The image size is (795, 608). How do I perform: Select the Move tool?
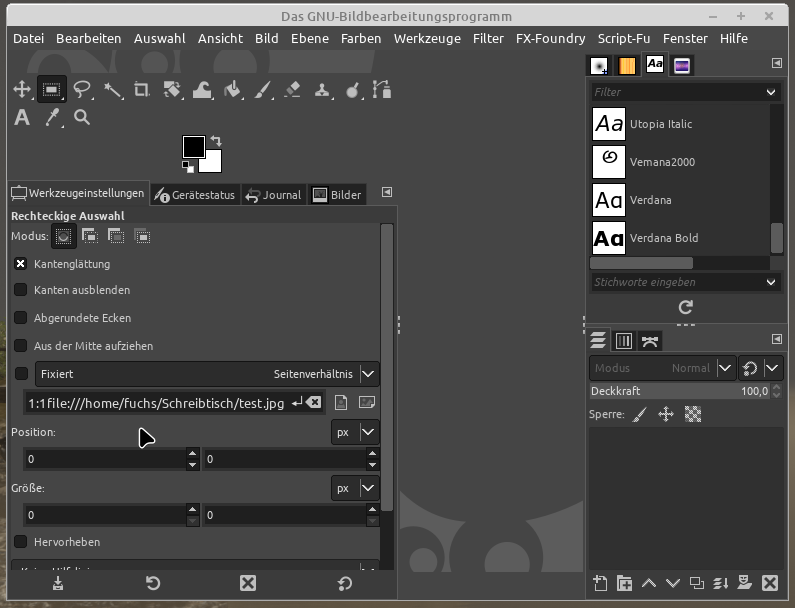tap(22, 90)
